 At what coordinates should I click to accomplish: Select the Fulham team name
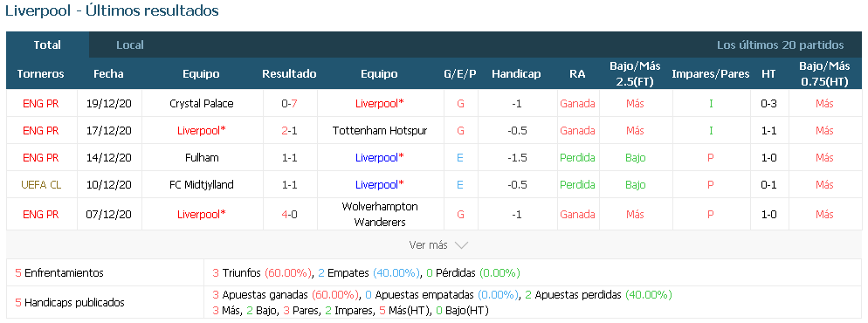(202, 158)
